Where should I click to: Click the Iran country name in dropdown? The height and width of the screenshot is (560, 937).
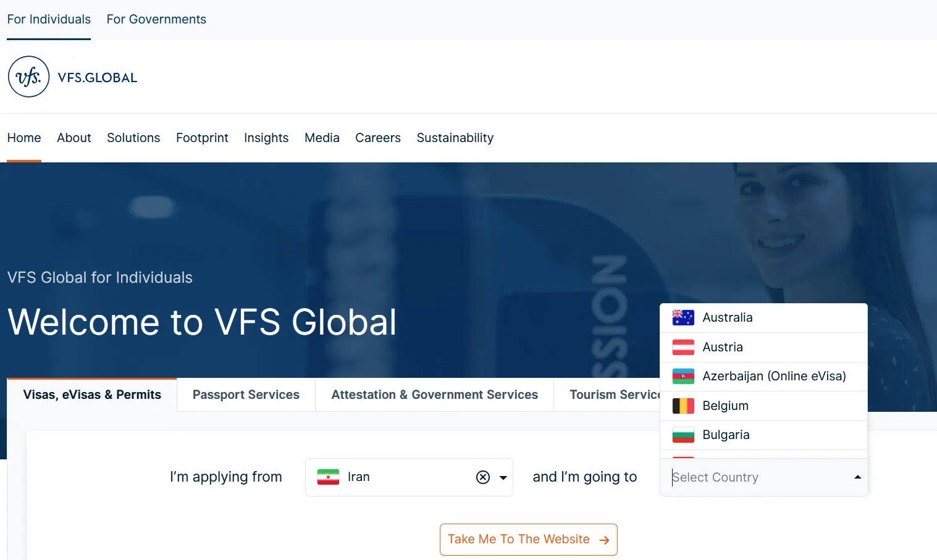tap(359, 477)
